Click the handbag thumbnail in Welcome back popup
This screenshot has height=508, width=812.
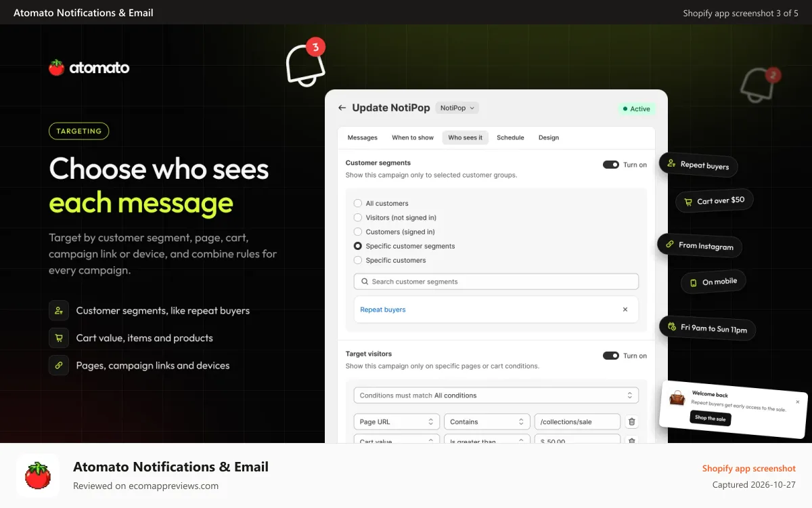[677, 398]
